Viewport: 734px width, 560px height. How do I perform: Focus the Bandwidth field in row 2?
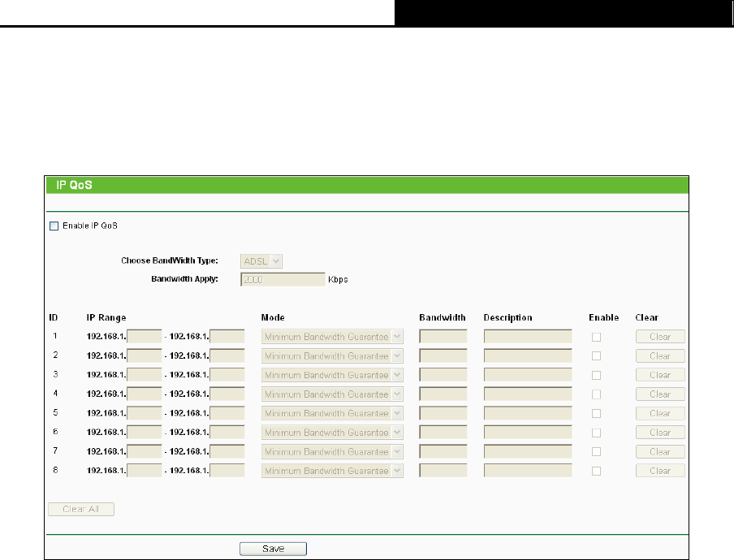pyautogui.click(x=443, y=355)
